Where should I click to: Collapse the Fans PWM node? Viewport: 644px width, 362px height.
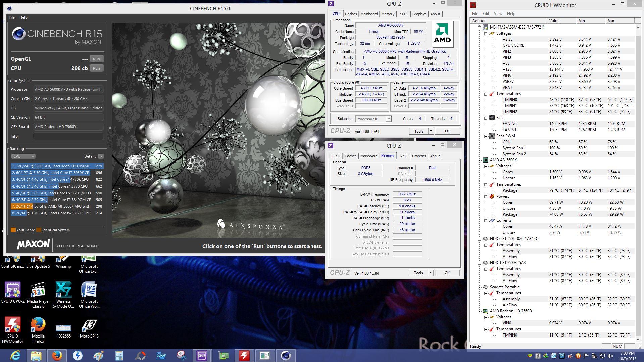486,136
